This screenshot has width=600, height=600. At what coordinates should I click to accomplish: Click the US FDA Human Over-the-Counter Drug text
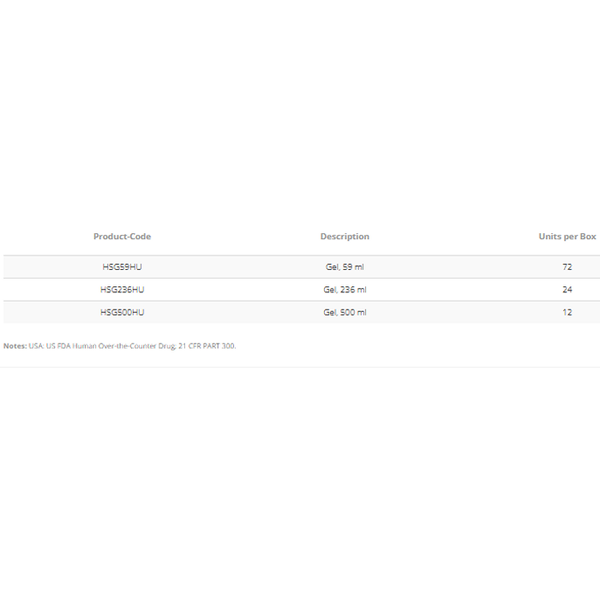pyautogui.click(x=111, y=346)
